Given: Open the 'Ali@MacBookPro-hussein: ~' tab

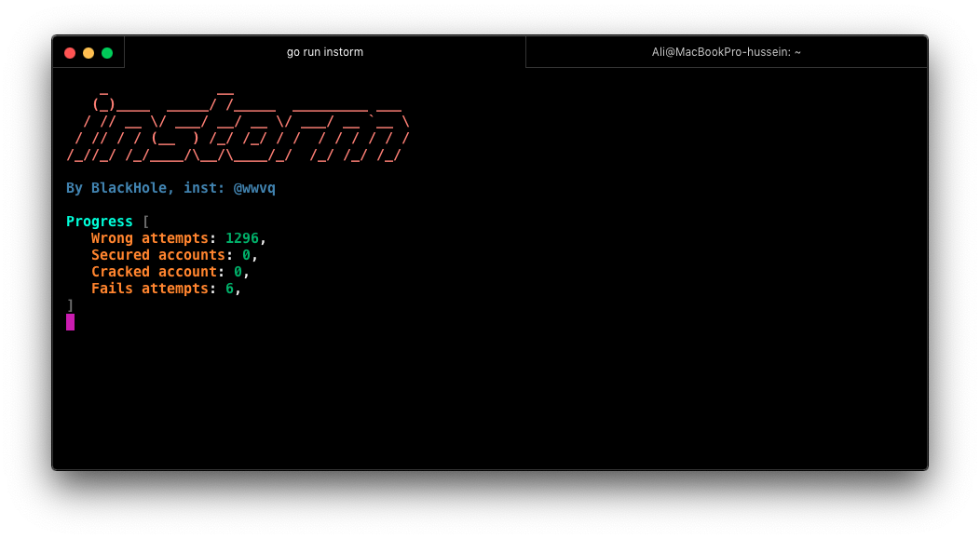Looking at the screenshot, I should point(727,52).
